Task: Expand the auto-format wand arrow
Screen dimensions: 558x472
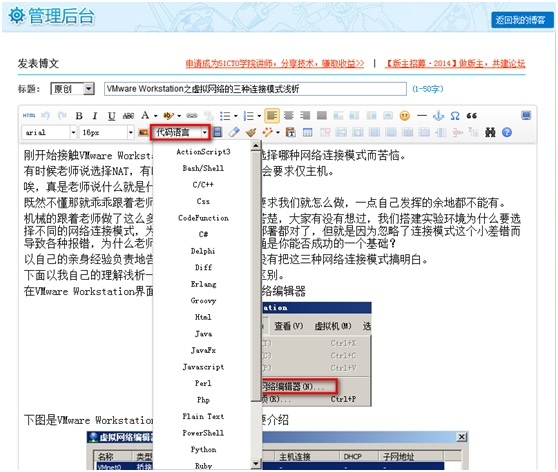Action: [x=278, y=133]
